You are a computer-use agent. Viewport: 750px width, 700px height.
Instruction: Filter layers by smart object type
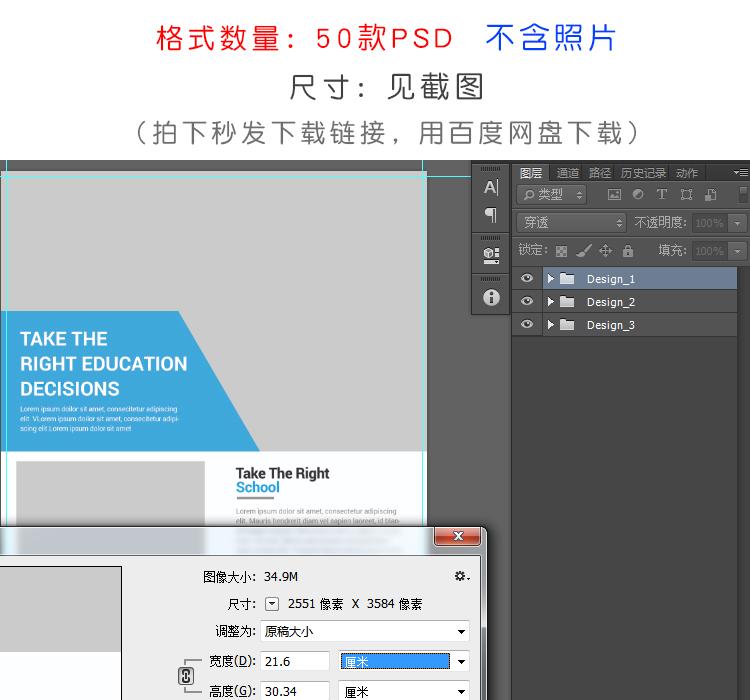(710, 195)
